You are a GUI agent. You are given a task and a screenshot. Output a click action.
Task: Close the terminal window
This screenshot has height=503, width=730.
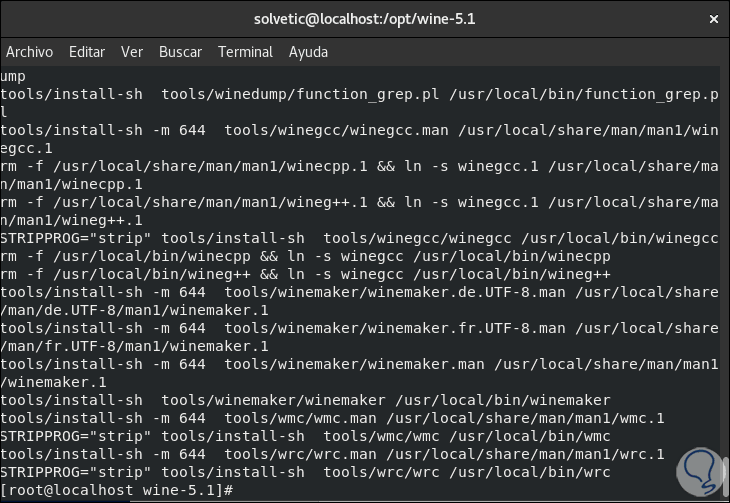[712, 19]
